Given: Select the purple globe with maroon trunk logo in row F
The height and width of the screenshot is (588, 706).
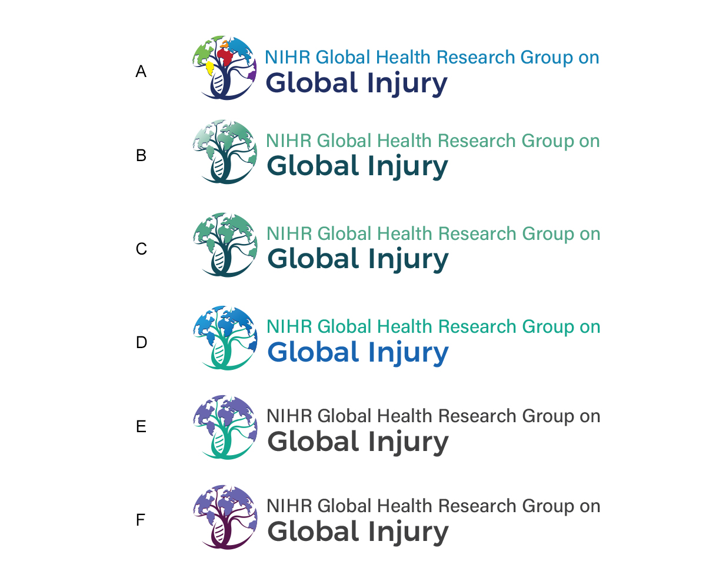Looking at the screenshot, I should coord(225,517).
